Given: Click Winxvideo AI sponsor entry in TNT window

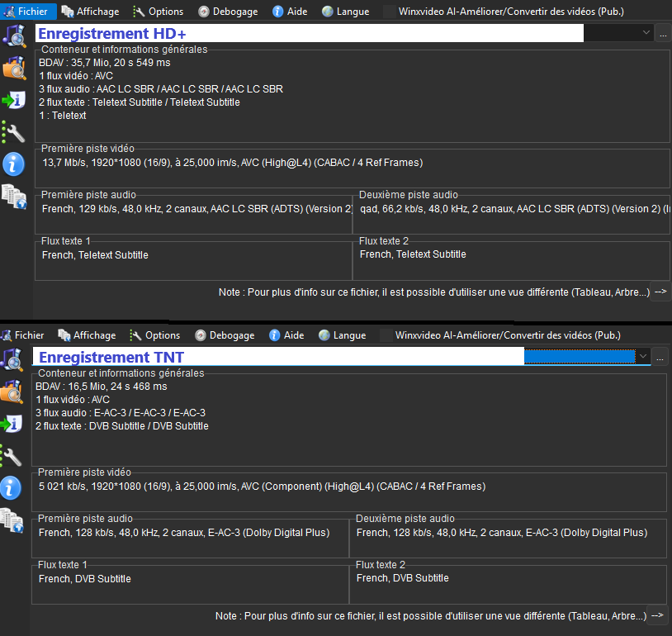Looking at the screenshot, I should (x=500, y=335).
